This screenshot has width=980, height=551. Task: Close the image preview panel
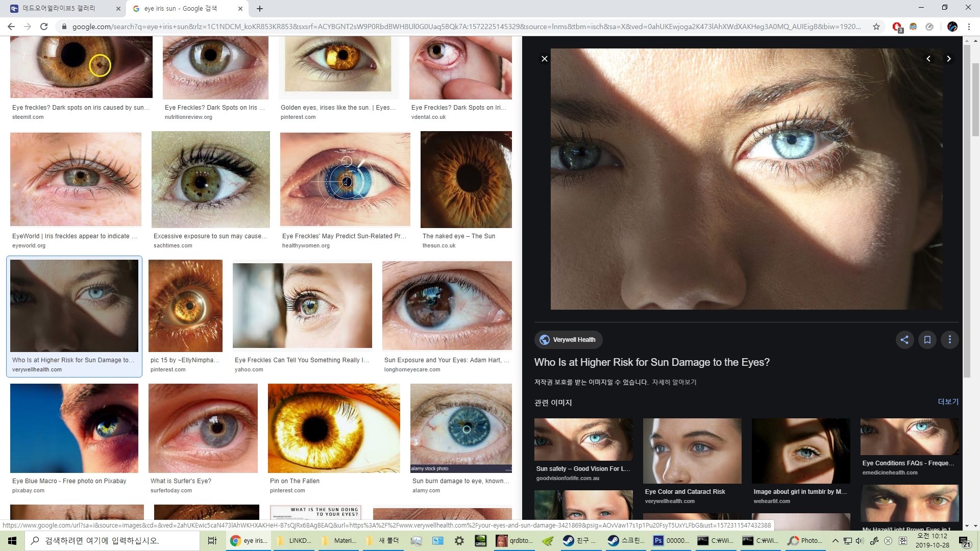[545, 59]
